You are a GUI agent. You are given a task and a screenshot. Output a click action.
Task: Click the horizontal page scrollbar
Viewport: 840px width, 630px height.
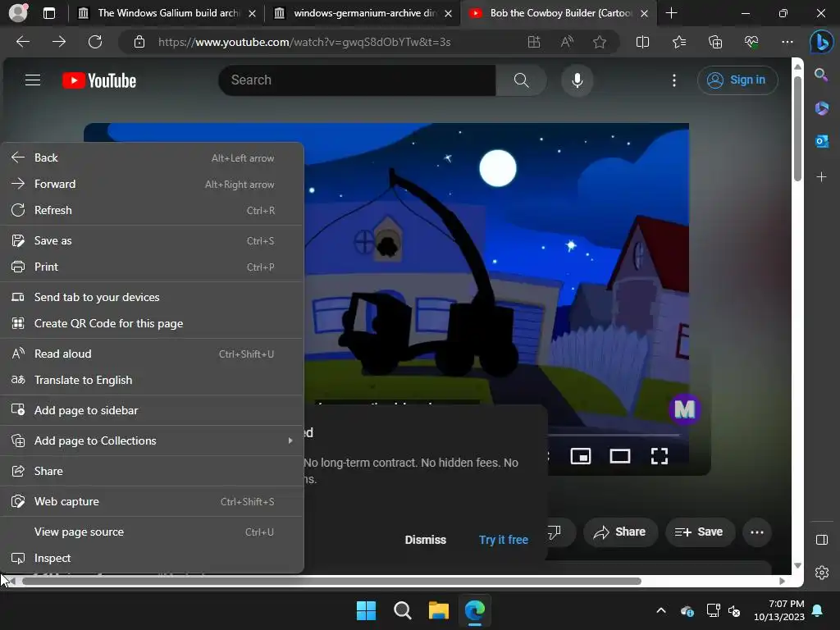[331, 582]
